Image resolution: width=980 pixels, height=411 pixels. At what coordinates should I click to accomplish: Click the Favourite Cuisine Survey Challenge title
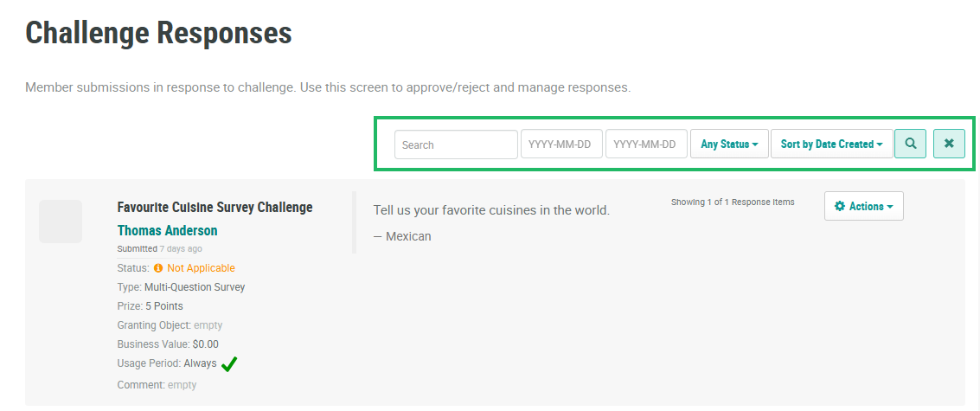click(x=215, y=208)
